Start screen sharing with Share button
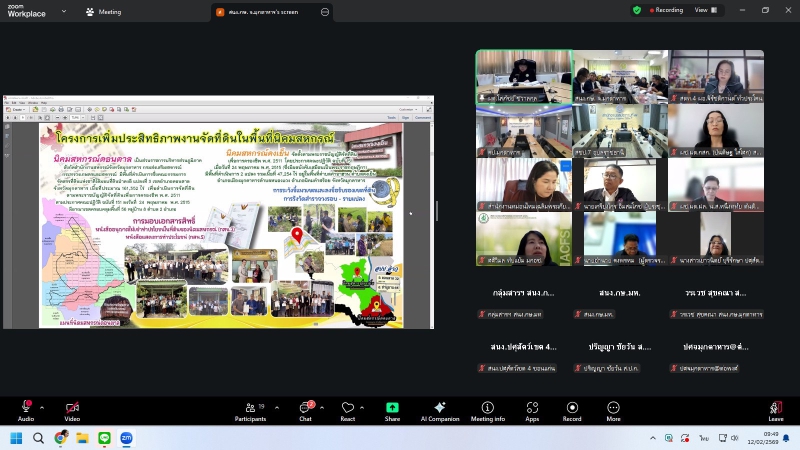 (392, 410)
